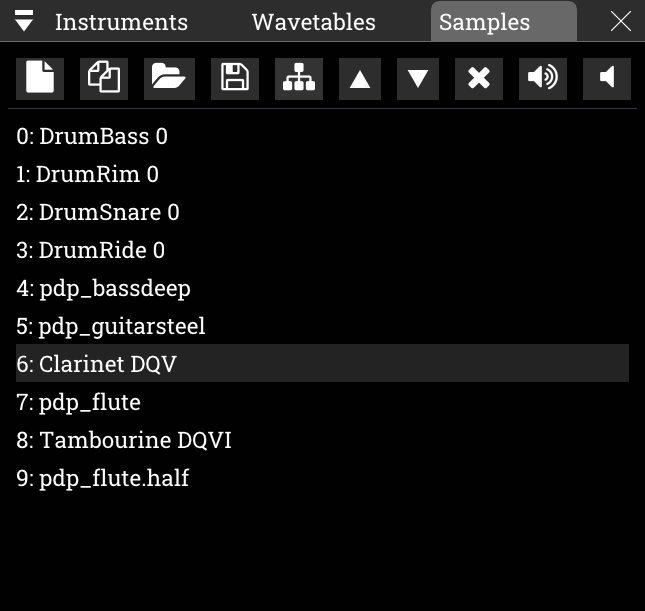Duplicate the selected sample
Screen dimensions: 645x611
(104, 78)
